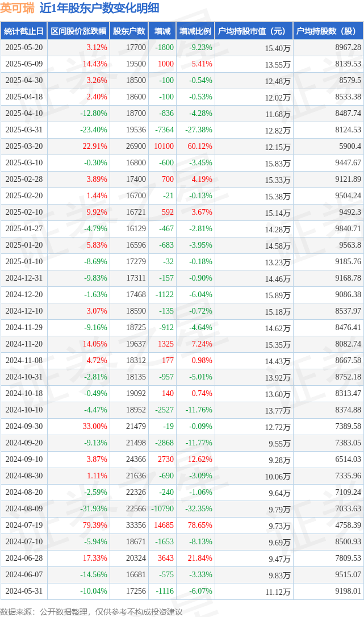Click the 79.39% price change value
364x617 pixels.
pyautogui.click(x=95, y=525)
